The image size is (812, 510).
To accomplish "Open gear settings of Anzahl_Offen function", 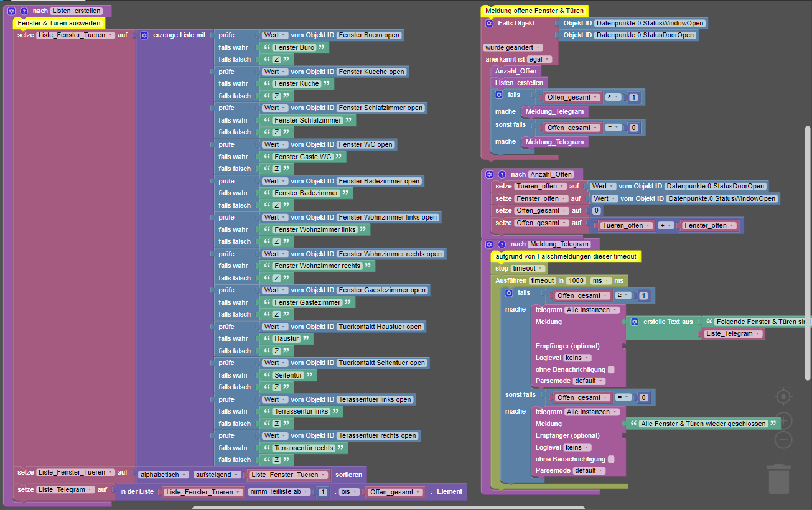I will tap(489, 174).
